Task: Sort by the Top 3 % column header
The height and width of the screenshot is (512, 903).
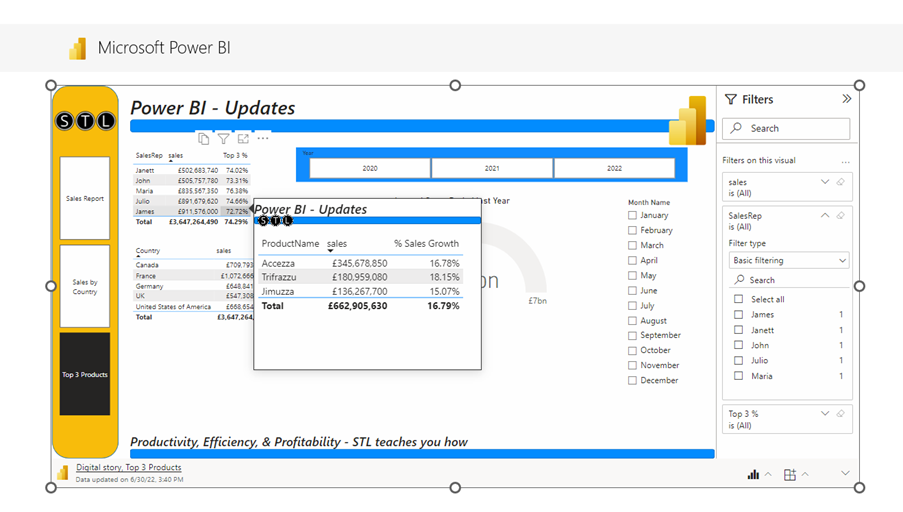Action: coord(235,156)
